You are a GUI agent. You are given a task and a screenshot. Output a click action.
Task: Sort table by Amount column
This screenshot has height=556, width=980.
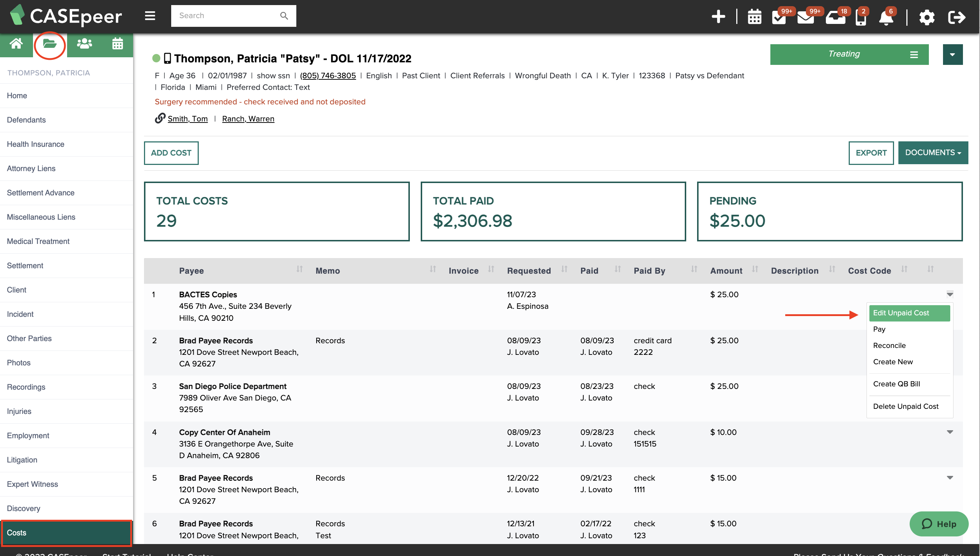click(x=754, y=270)
